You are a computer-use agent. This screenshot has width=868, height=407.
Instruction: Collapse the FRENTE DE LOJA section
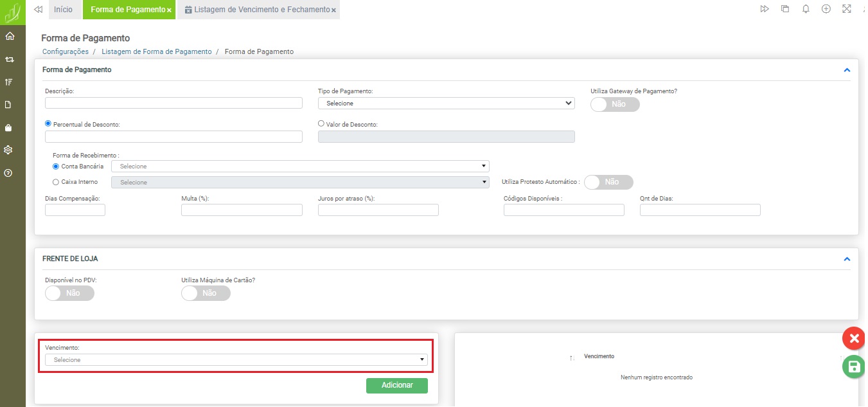point(847,259)
